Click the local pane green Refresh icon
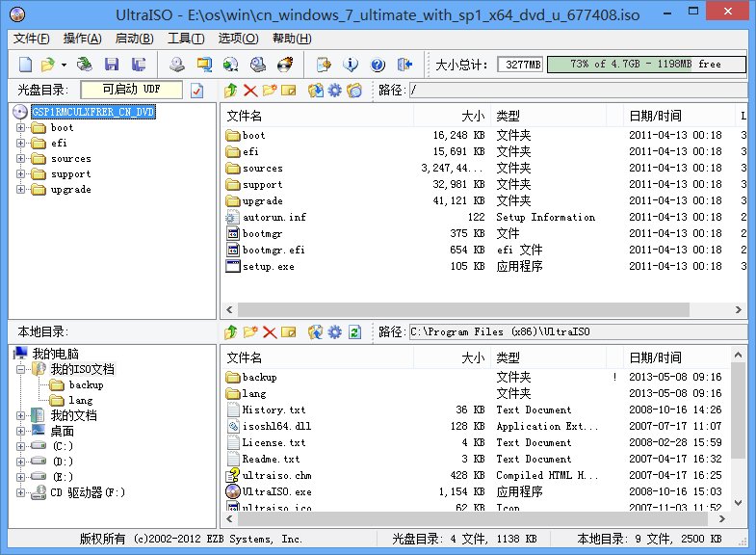 coord(354,331)
